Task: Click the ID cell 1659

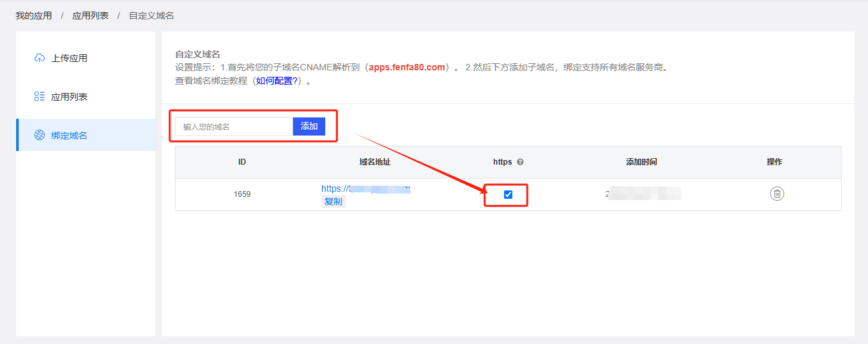Action: (242, 194)
